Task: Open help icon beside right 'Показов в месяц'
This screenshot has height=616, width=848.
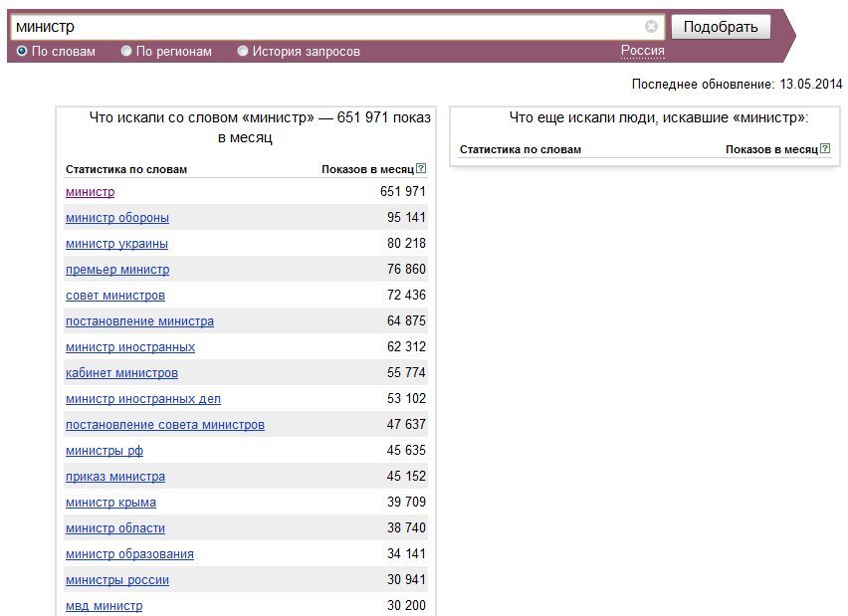Action: [x=825, y=148]
